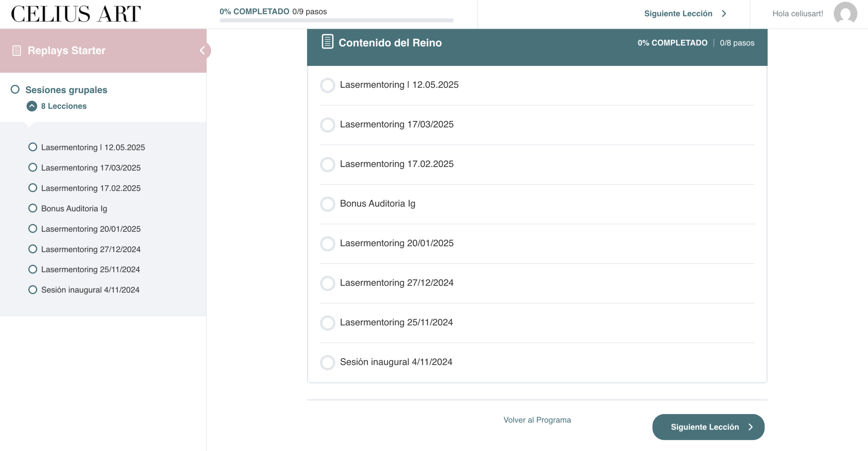Viewport: 868px width, 451px height.
Task: Click the status circle beside Sesiones grupales
Action: click(x=15, y=89)
